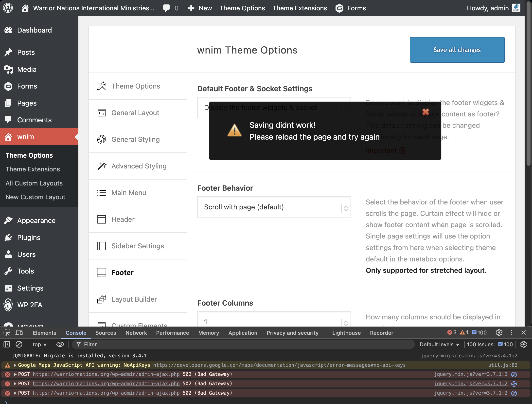This screenshot has width=532, height=404.
Task: Toggle the console sidebar panel icon
Action: [x=7, y=344]
